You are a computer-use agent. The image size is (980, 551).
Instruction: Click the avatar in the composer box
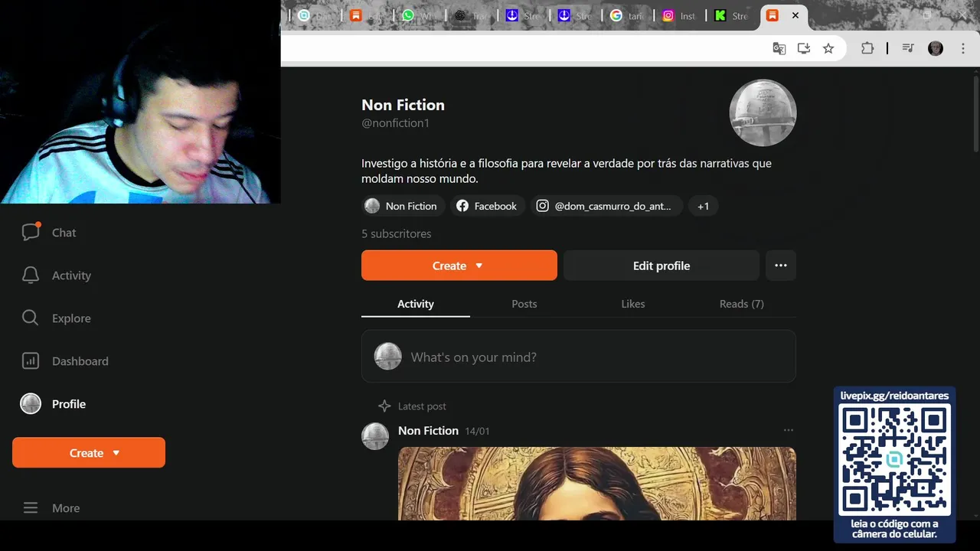pyautogui.click(x=387, y=357)
